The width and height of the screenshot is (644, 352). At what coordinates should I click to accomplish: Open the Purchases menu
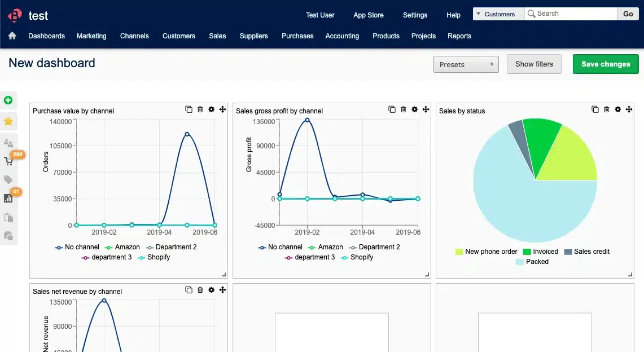[x=298, y=36]
